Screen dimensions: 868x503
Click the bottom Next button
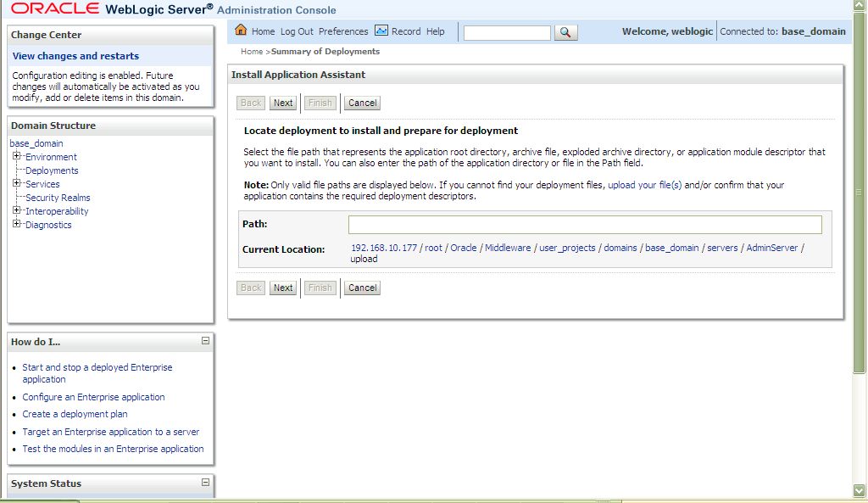coord(283,288)
